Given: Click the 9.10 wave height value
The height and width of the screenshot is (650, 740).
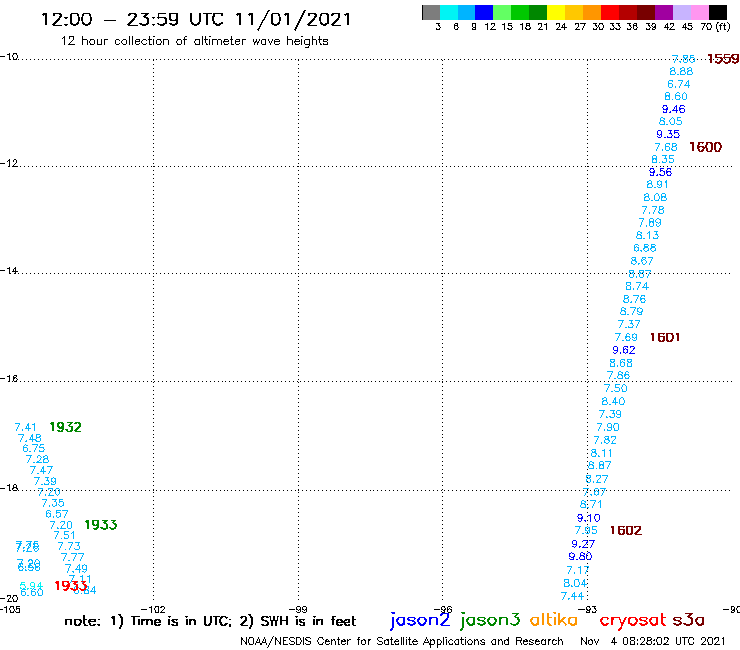Looking at the screenshot, I should (589, 518).
